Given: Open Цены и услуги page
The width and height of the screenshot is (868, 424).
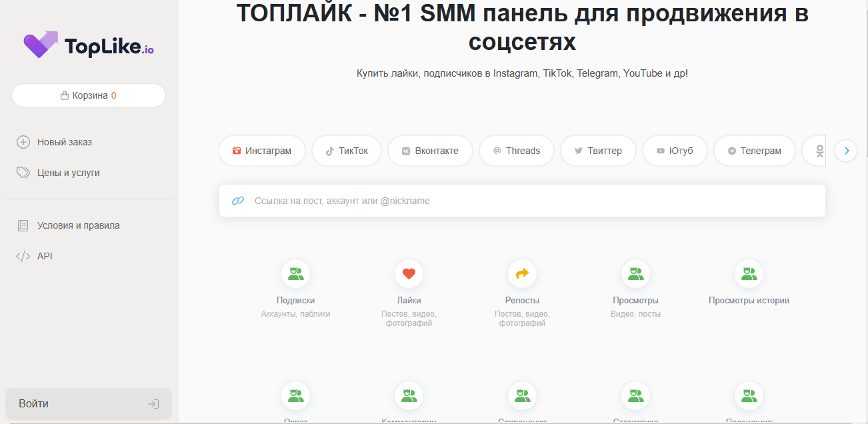Looking at the screenshot, I should pyautogui.click(x=58, y=173).
